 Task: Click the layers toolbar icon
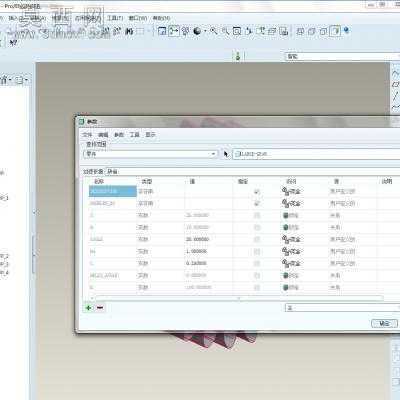[272, 31]
